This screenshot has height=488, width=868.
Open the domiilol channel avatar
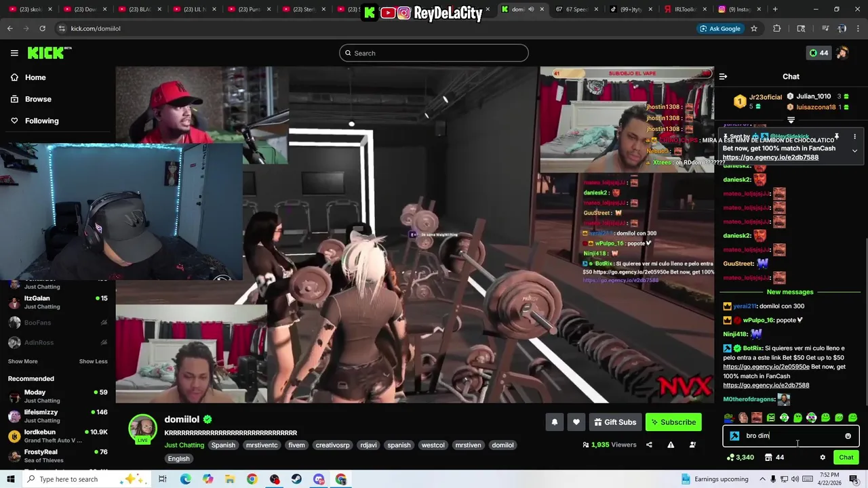click(143, 429)
